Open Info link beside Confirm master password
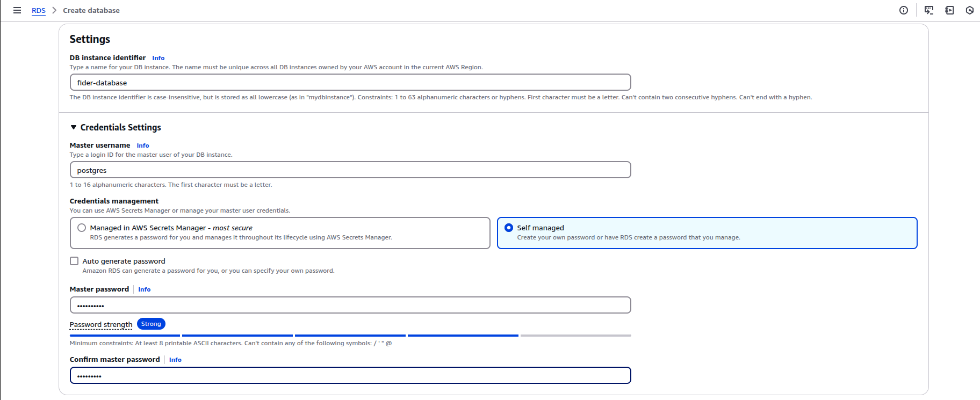This screenshot has height=400, width=980. tap(175, 360)
